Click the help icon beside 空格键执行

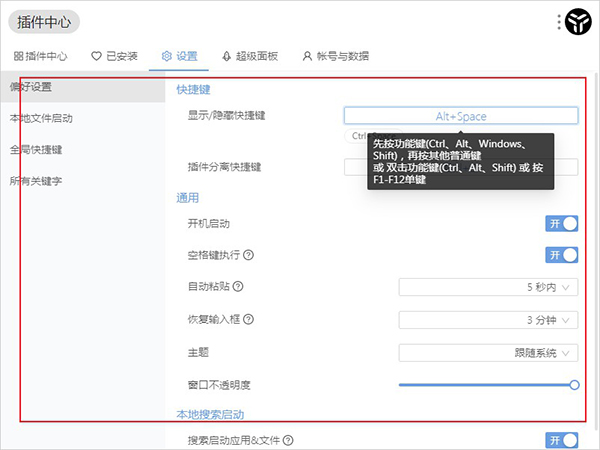(249, 255)
